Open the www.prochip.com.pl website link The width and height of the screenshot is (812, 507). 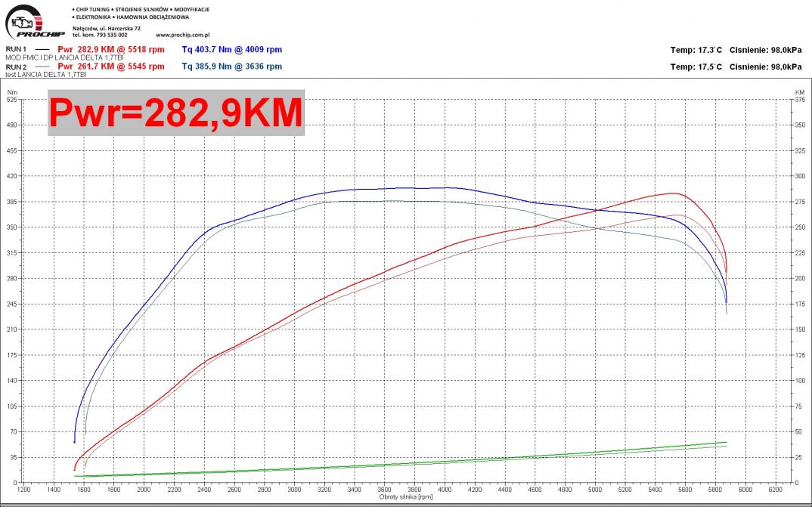pos(182,36)
